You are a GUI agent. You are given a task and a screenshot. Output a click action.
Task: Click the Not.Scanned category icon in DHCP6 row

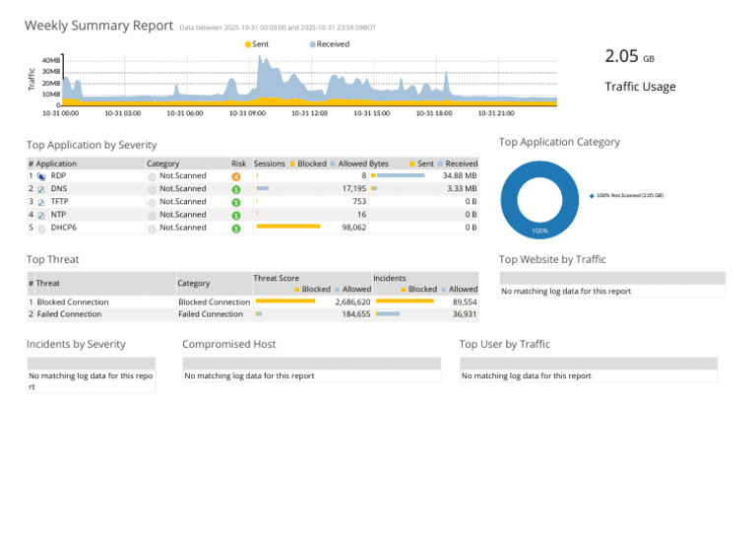pos(152,229)
